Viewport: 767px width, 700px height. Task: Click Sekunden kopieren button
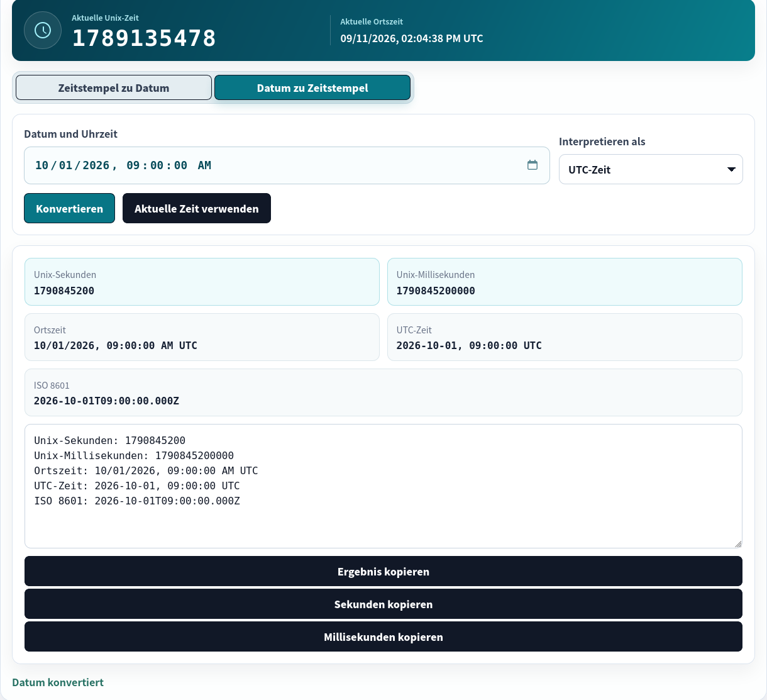click(x=383, y=604)
